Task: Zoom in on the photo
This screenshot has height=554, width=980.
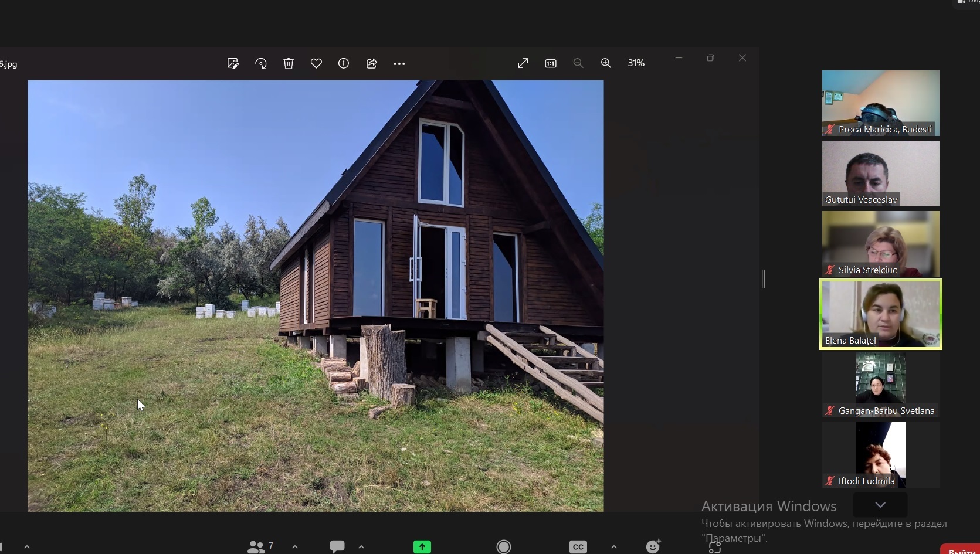Action: point(606,63)
